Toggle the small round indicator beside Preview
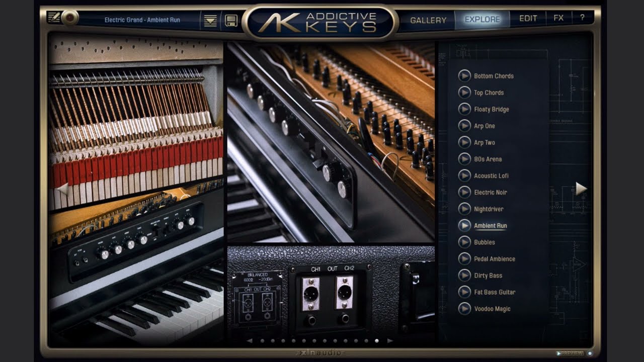 [x=590, y=353]
